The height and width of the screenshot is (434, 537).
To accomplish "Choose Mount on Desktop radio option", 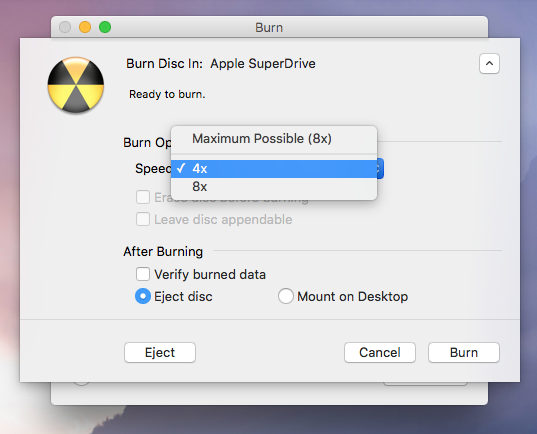I will [x=286, y=296].
